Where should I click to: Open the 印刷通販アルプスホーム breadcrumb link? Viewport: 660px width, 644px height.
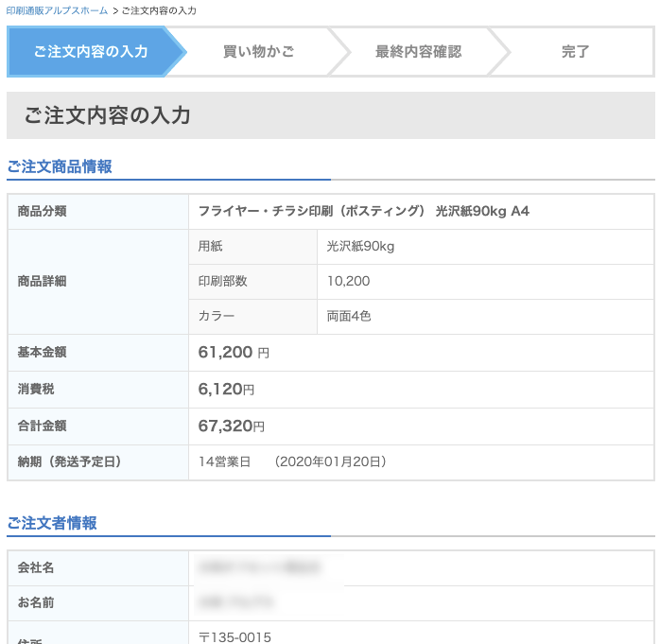(58, 10)
